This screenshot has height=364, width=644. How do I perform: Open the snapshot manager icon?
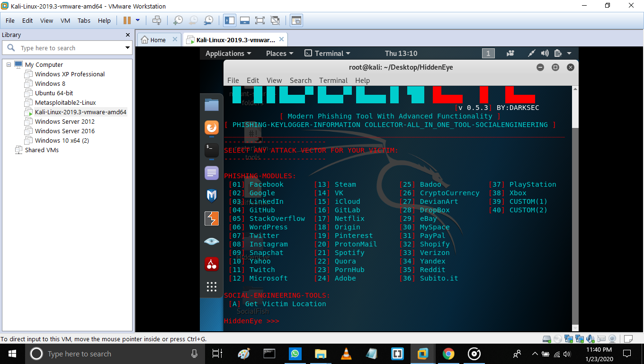pyautogui.click(x=208, y=20)
